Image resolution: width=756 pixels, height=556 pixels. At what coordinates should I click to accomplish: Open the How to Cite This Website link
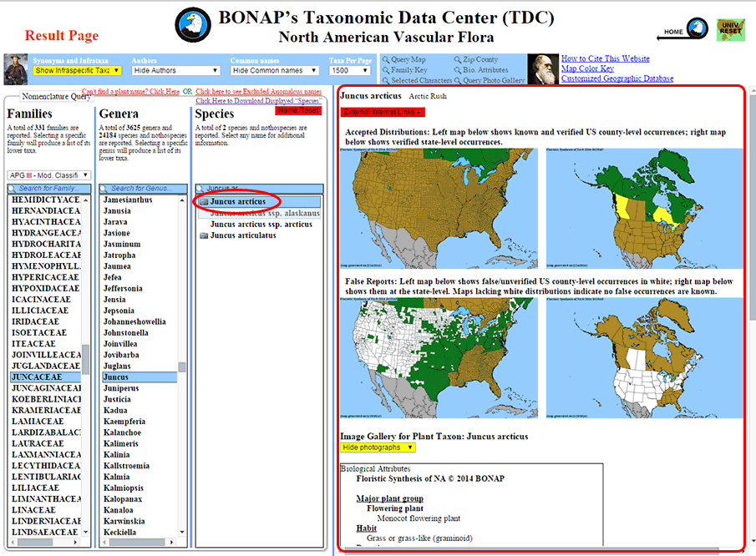pos(605,58)
